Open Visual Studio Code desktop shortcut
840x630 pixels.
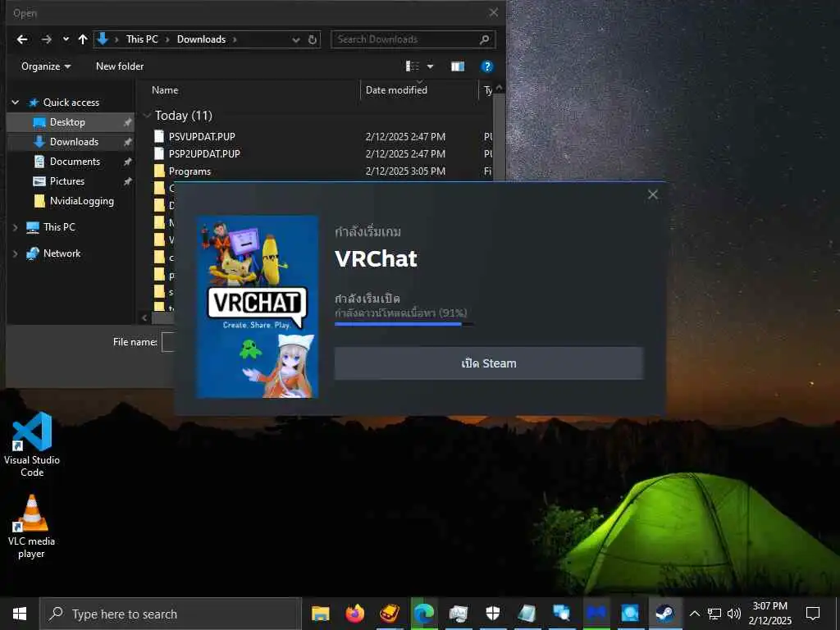[x=32, y=445]
